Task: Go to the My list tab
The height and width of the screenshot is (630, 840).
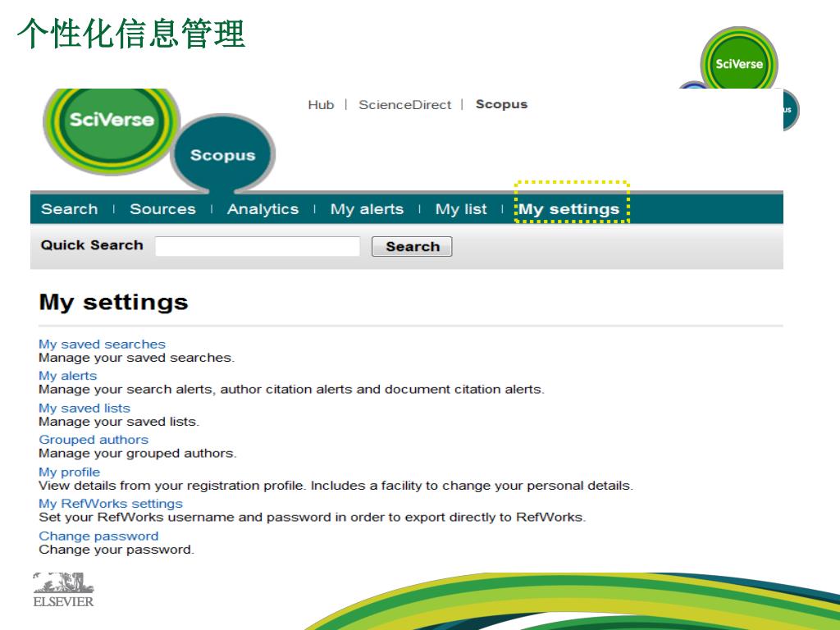Action: 461,209
